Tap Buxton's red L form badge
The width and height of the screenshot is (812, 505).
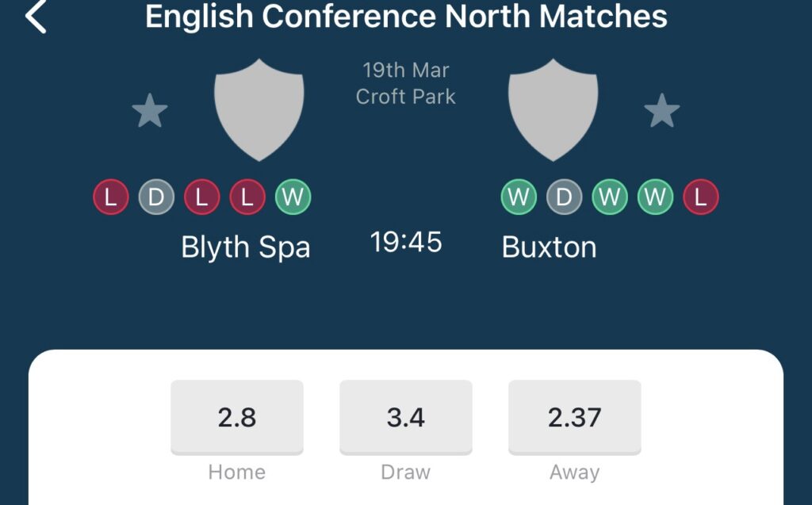pyautogui.click(x=701, y=197)
